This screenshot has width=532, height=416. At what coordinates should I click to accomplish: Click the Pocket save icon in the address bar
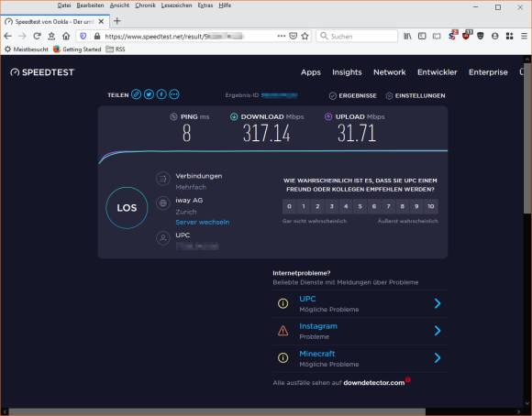click(294, 36)
